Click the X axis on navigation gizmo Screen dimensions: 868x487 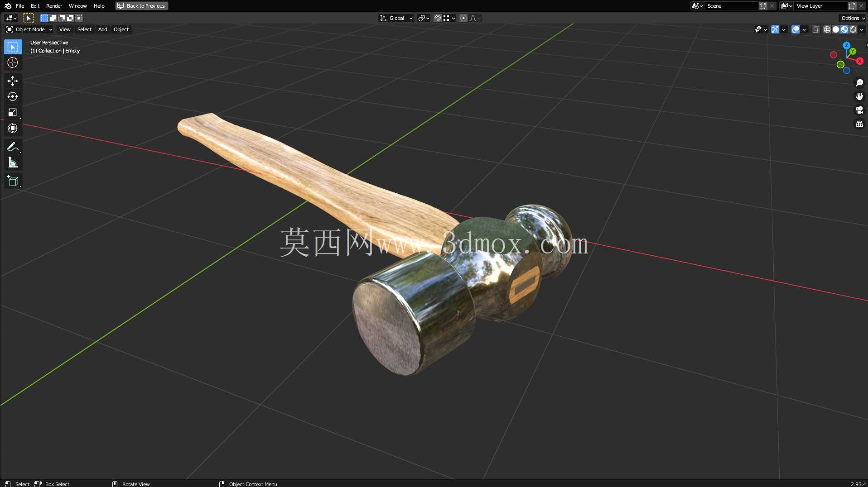click(x=859, y=61)
